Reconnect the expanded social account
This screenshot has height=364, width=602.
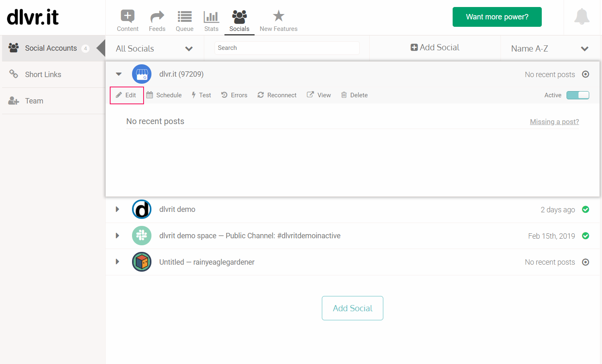tap(277, 95)
